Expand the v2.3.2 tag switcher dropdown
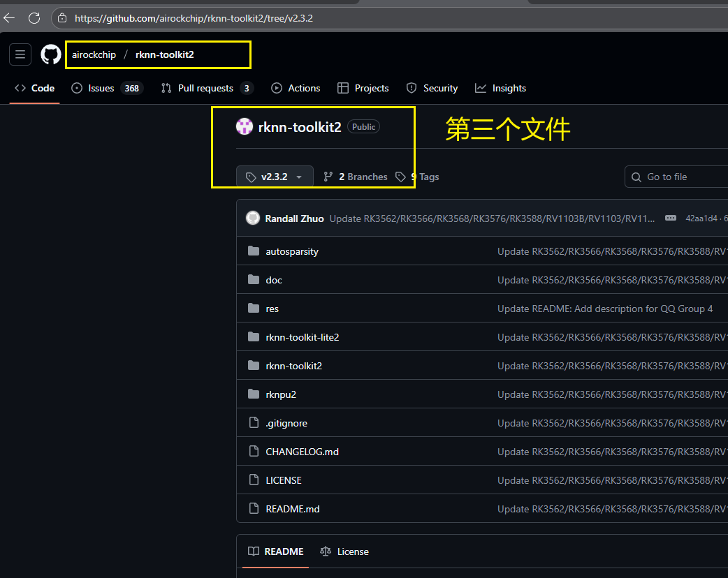 275,177
